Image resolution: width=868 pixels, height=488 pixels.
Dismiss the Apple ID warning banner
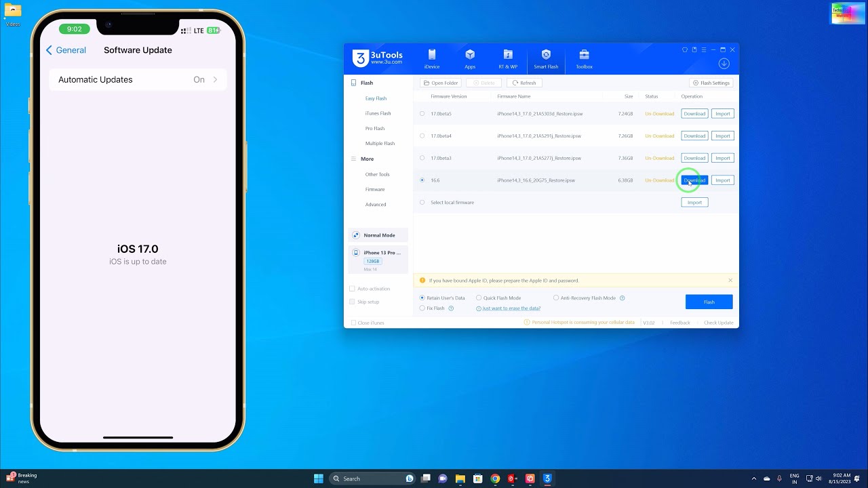point(730,281)
